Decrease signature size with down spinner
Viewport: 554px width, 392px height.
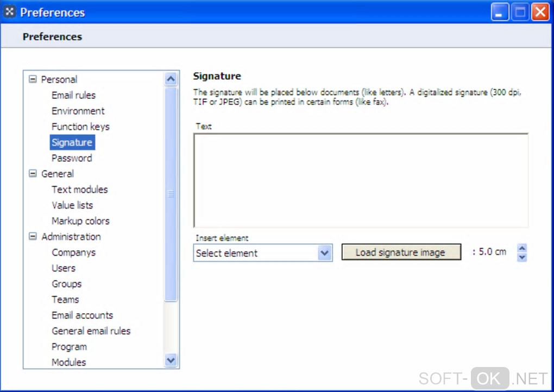(522, 257)
